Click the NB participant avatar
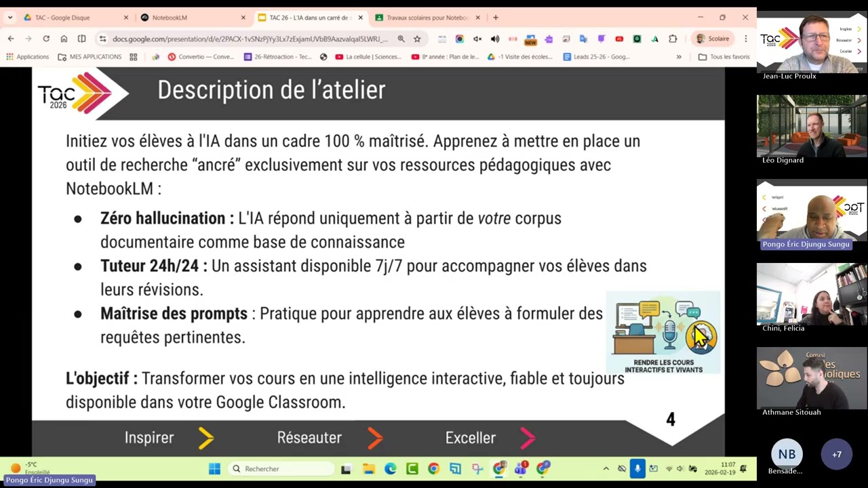This screenshot has width=868, height=488. [787, 455]
